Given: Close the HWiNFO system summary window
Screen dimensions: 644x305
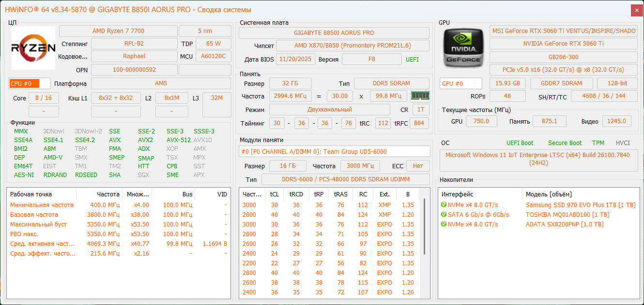Looking at the screenshot, I should tap(637, 10).
